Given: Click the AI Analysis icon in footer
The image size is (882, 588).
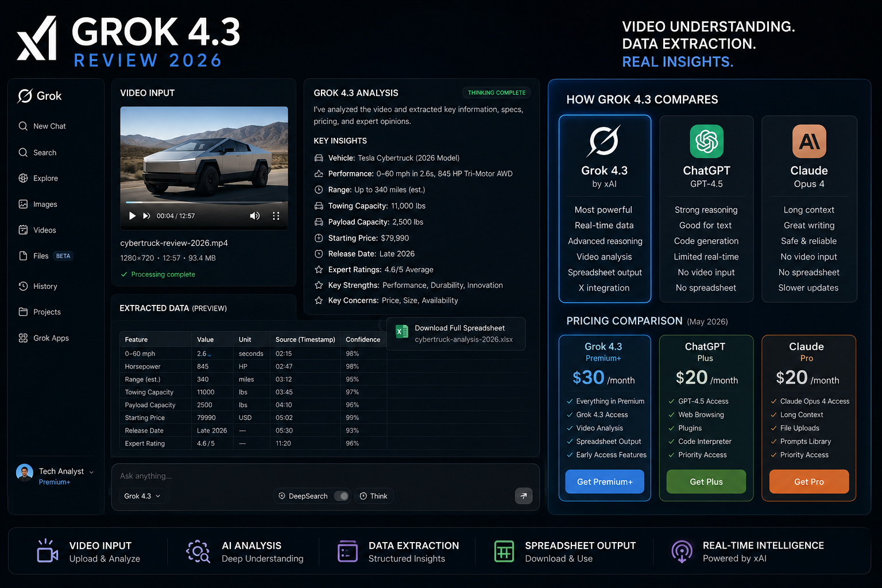Looking at the screenshot, I should [x=198, y=551].
